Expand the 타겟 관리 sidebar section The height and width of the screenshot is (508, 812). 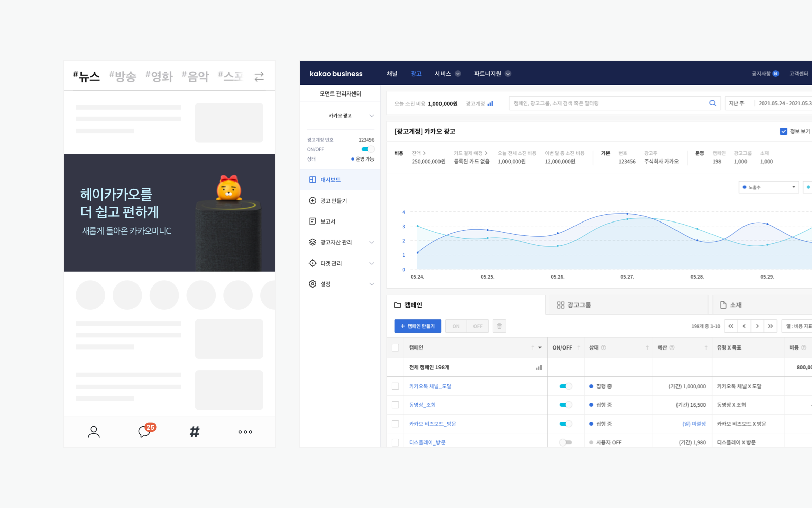[x=371, y=263]
